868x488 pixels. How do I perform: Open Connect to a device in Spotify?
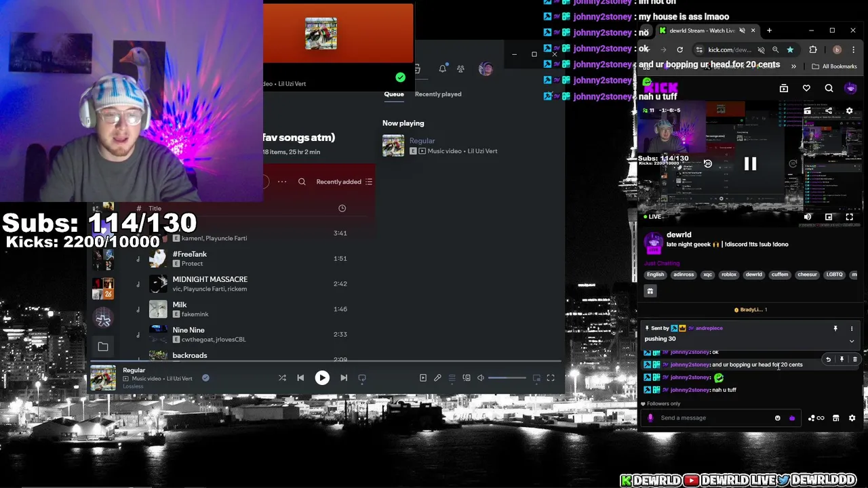tap(467, 378)
